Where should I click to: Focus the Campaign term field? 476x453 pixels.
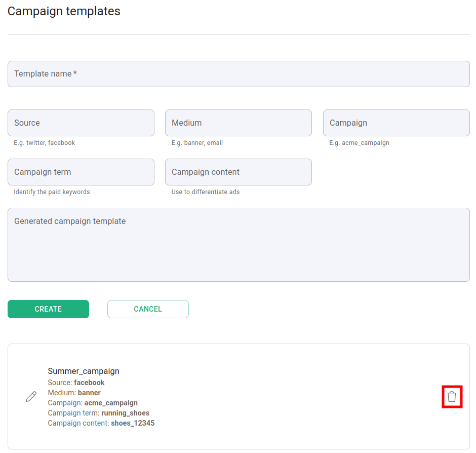tap(81, 172)
